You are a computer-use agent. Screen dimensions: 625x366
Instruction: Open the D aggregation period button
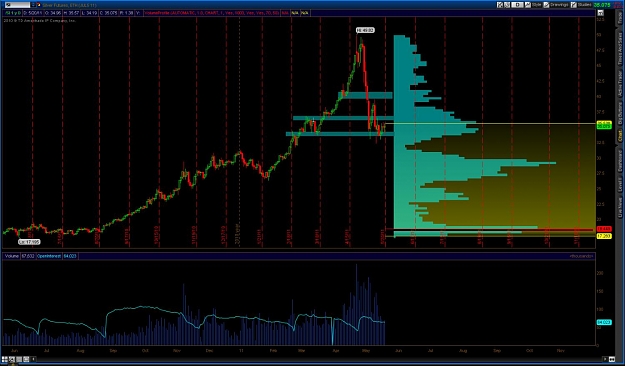517,5
